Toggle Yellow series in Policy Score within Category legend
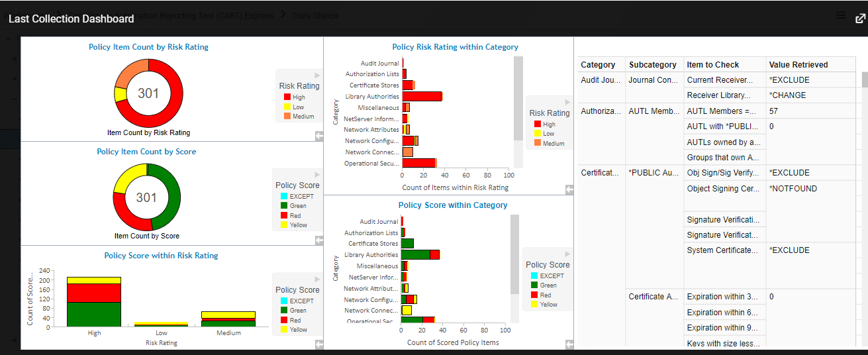This screenshot has width=868, height=355. coord(544,305)
